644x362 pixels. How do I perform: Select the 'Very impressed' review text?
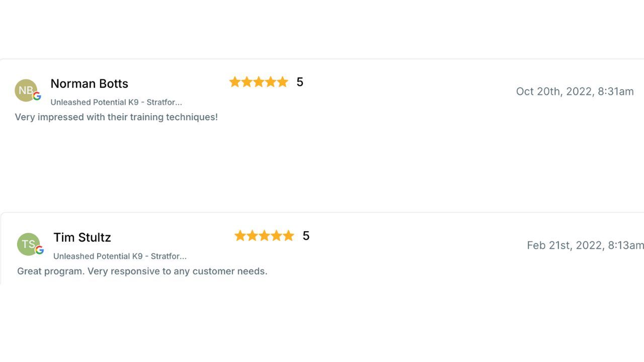pos(116,117)
